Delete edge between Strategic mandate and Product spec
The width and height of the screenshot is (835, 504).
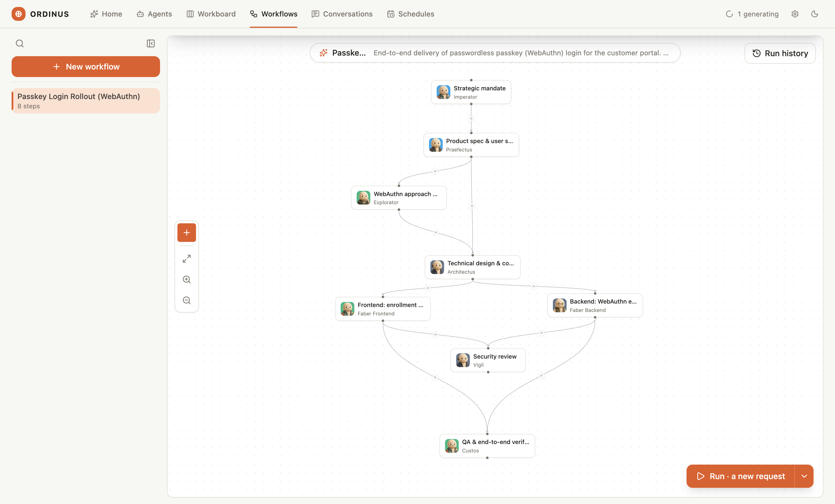[x=471, y=118]
